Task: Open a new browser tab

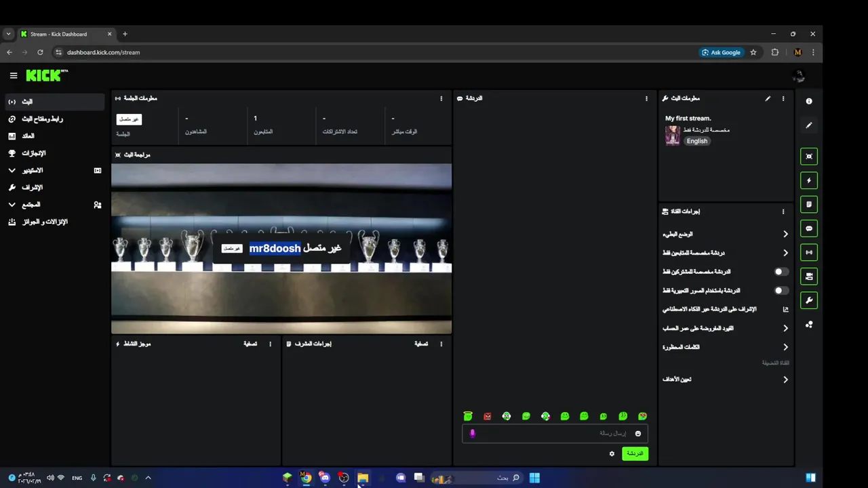Action: (125, 34)
